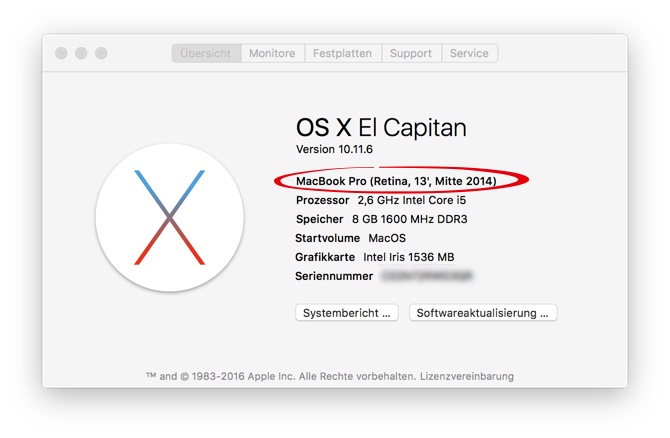The image size is (670, 438).
Task: Switch to the Übersicht tab
Action: [206, 53]
